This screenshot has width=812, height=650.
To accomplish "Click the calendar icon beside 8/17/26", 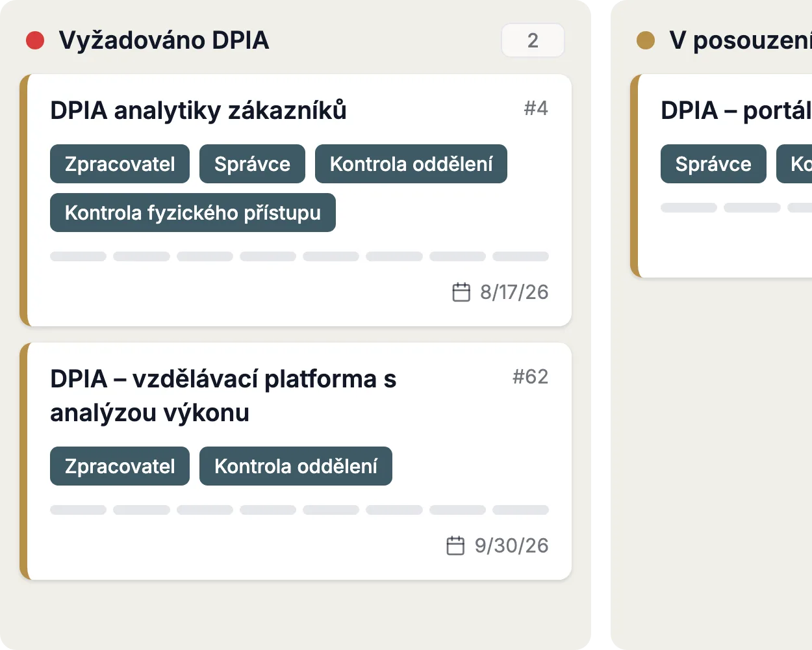I will (461, 292).
